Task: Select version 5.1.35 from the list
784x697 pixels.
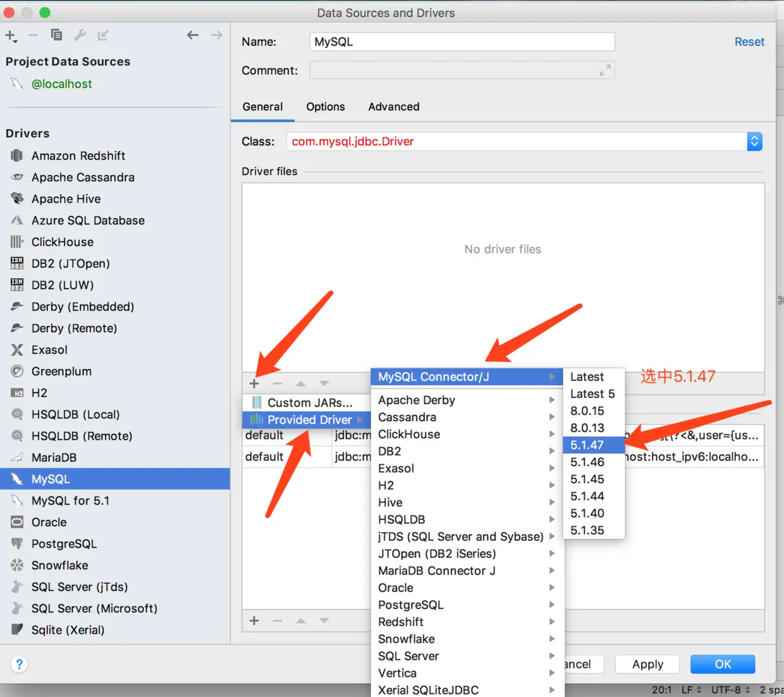Action: [x=594, y=530]
